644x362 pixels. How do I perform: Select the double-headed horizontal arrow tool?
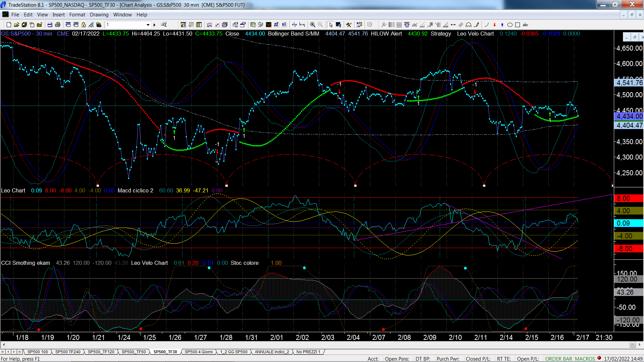[453, 24]
